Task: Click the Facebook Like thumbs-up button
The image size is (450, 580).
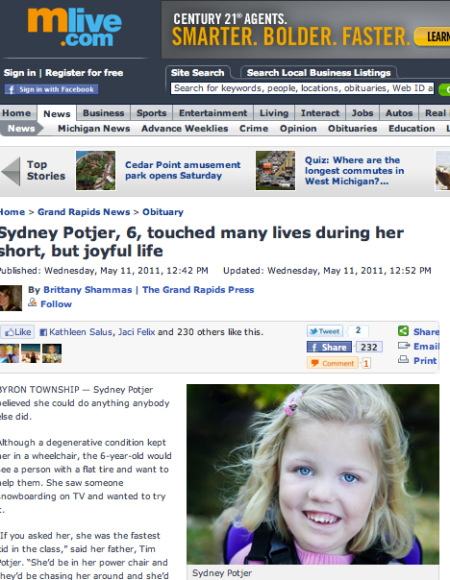Action: pyautogui.click(x=17, y=332)
